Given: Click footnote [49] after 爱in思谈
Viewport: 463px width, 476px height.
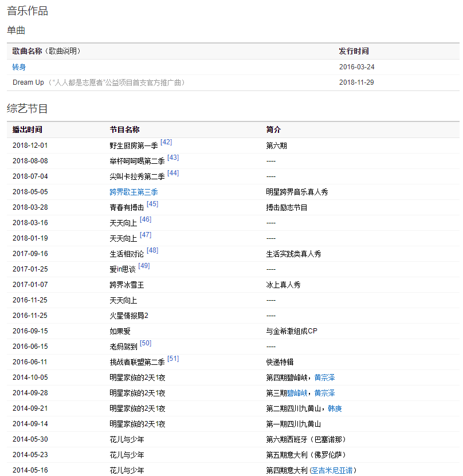Looking at the screenshot, I should point(144,266).
